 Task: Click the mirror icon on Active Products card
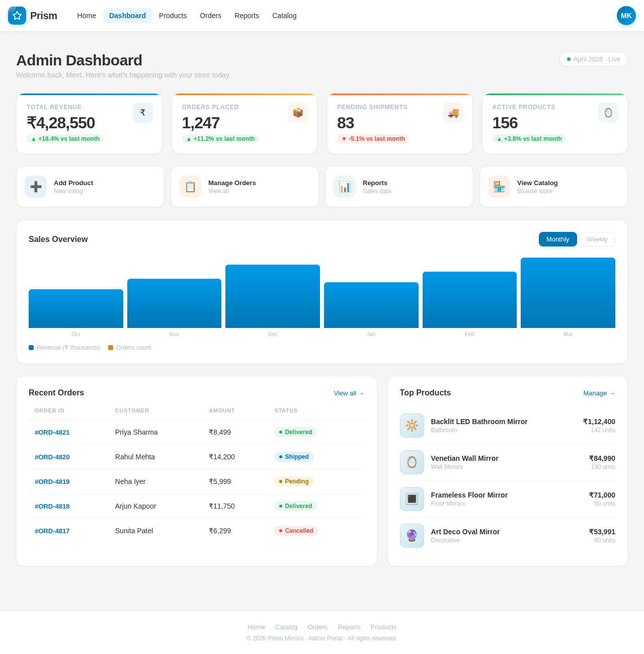coord(608,113)
